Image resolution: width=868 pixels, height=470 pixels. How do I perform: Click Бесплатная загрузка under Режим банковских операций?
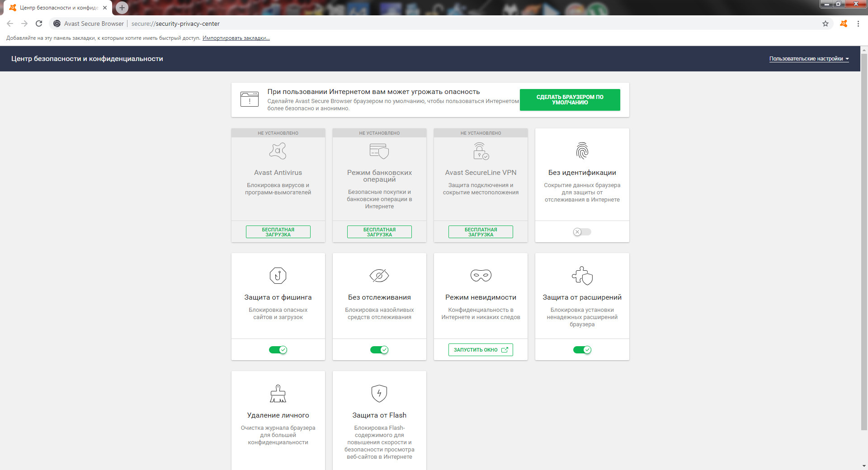[379, 232]
